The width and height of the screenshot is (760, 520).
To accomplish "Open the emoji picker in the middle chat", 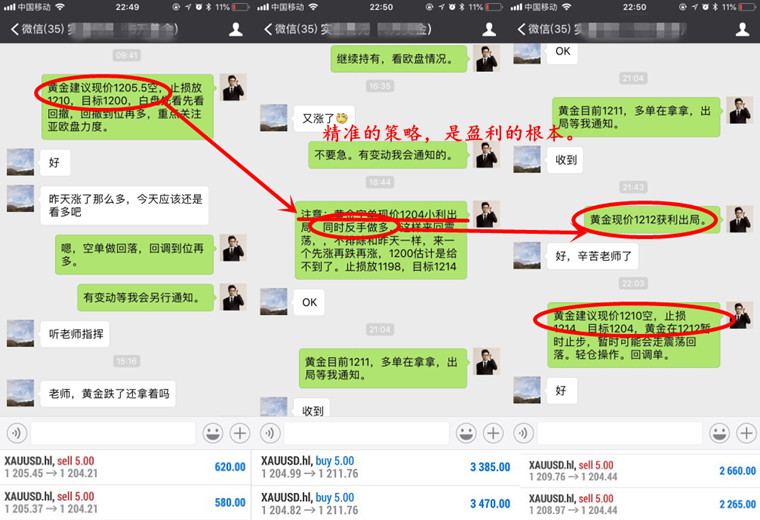I will pyautogui.click(x=468, y=433).
